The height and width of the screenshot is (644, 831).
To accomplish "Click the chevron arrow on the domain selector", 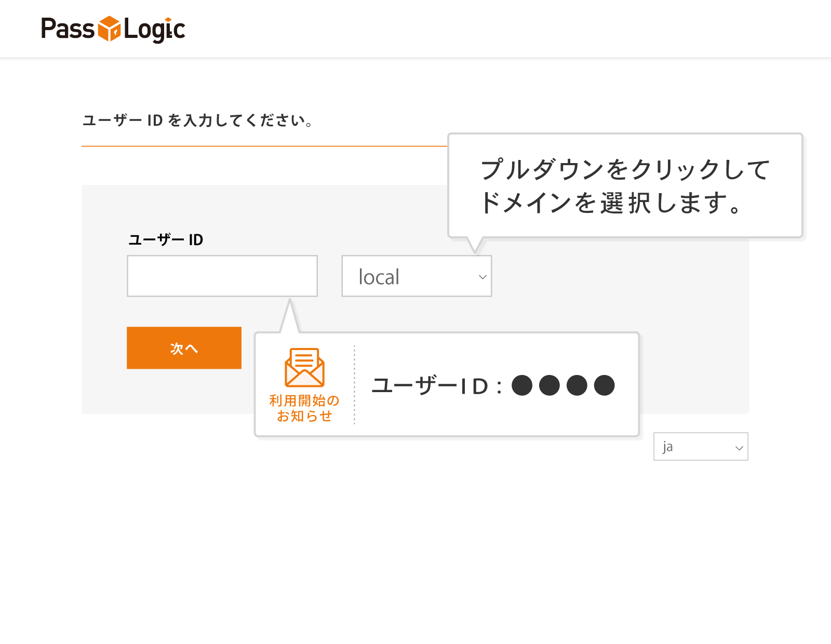I will point(482,277).
